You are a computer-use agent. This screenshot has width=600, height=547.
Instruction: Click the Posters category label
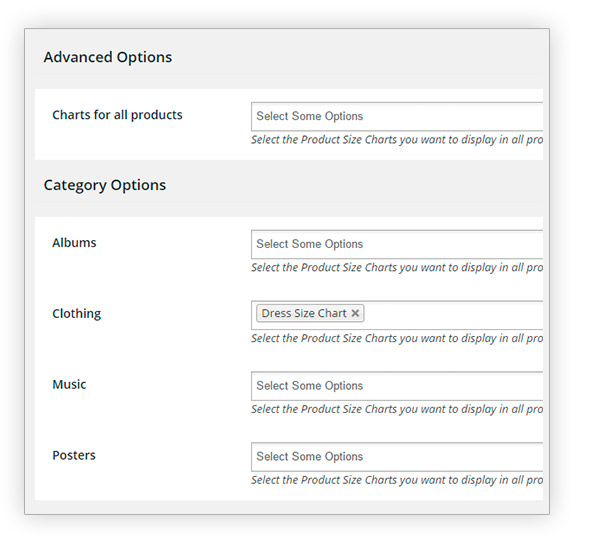74,456
